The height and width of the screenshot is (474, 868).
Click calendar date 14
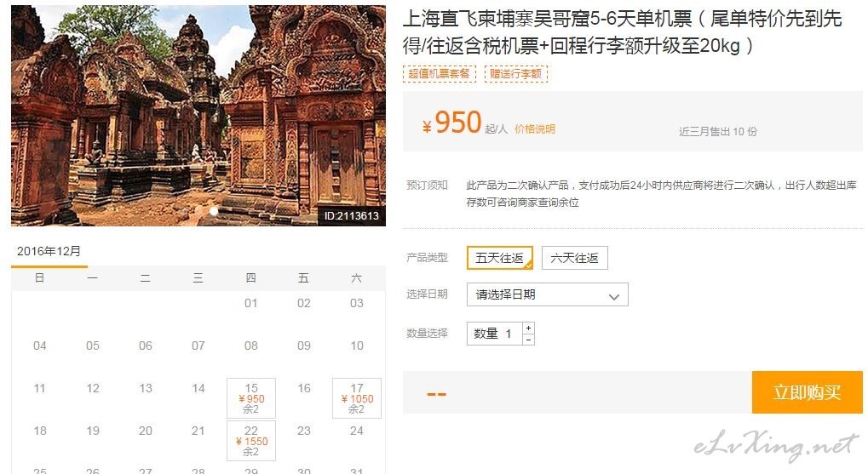tap(198, 388)
